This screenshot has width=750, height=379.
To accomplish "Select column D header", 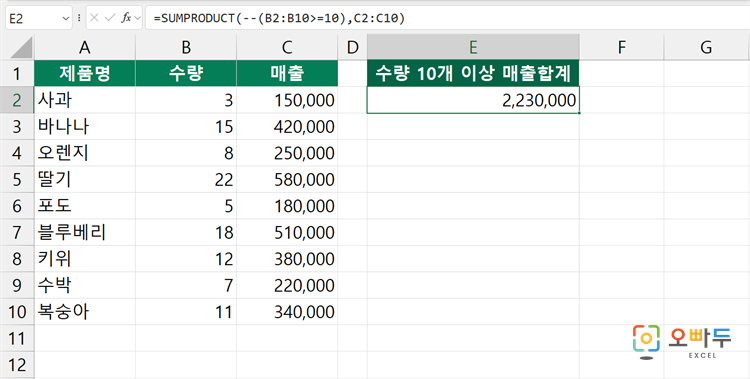I will click(x=353, y=47).
